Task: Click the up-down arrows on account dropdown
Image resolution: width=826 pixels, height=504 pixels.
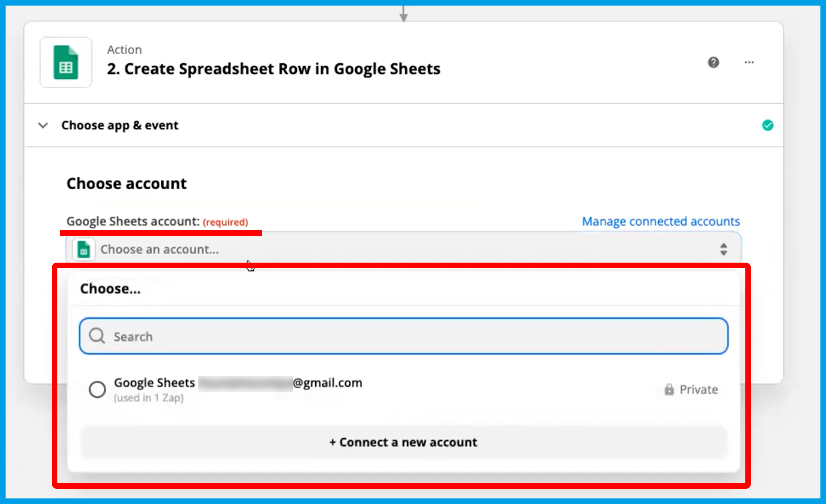Action: [723, 249]
